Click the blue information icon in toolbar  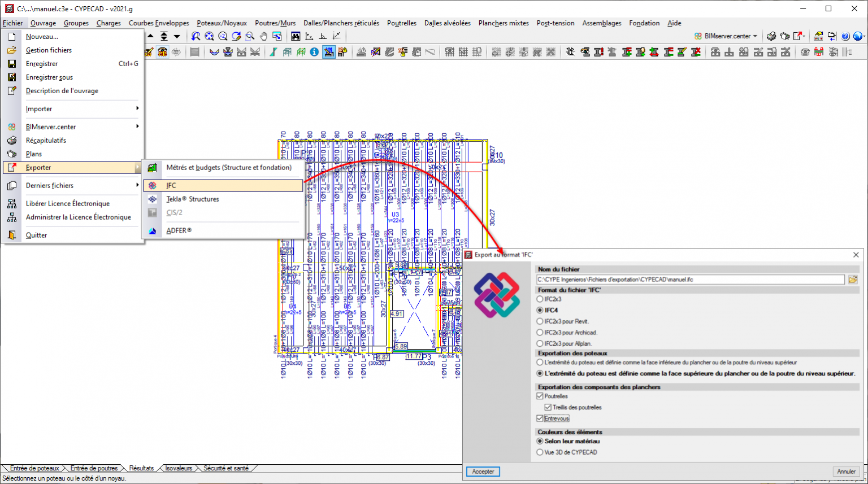314,52
